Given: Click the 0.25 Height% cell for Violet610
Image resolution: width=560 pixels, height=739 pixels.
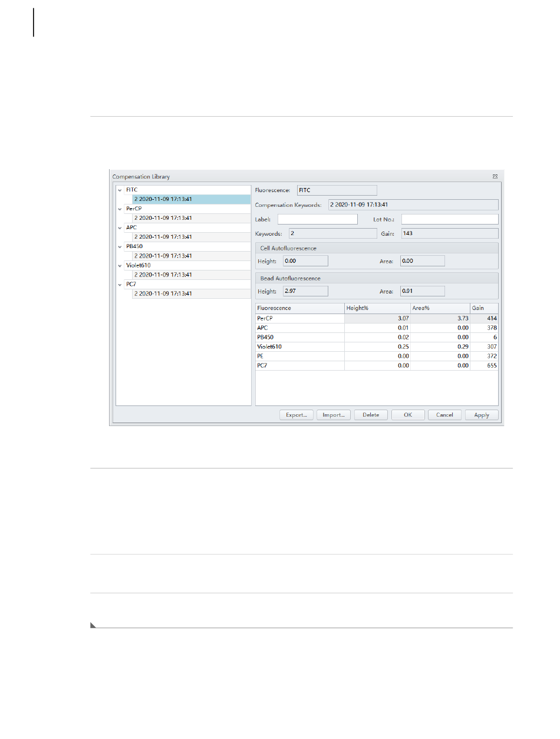Looking at the screenshot, I should pos(377,347).
